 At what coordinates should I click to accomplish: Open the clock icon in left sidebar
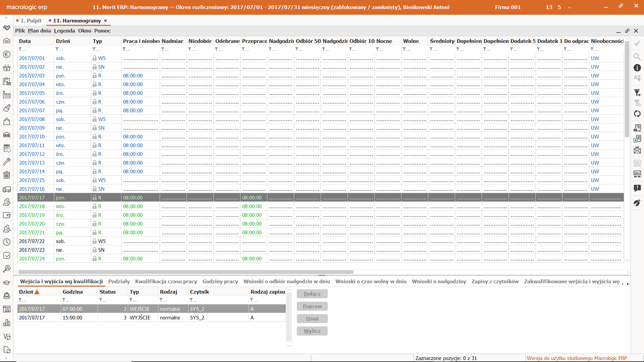click(6, 242)
